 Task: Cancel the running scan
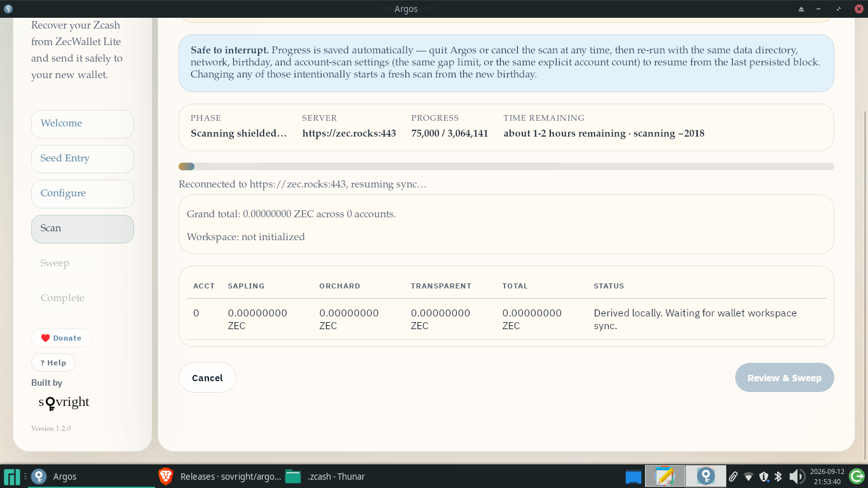click(207, 378)
